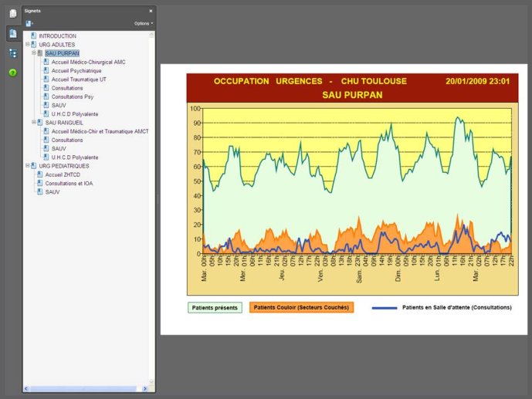532x399 pixels.
Task: Click right arrow of horizontal scrollbar
Action: (145, 388)
